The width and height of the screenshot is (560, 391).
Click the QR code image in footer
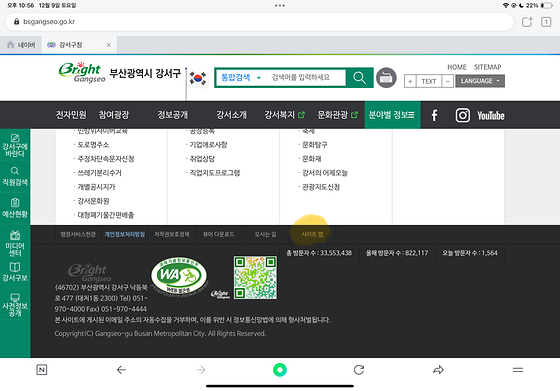[x=255, y=277]
